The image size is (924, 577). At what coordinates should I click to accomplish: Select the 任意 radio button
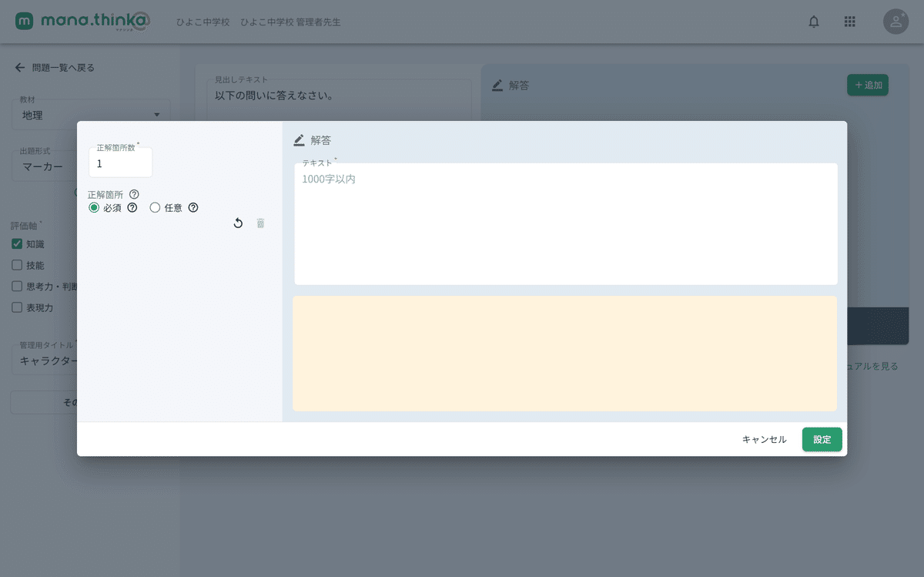155,207
